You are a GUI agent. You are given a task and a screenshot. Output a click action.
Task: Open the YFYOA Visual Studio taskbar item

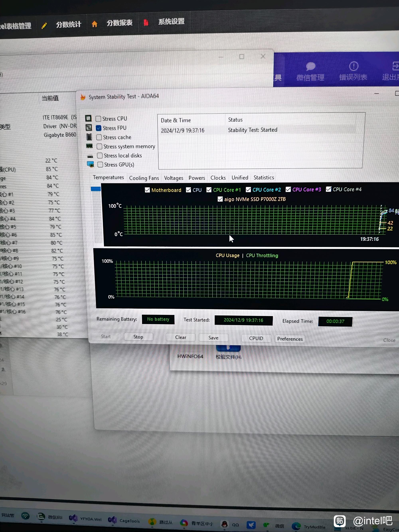[x=85, y=519]
